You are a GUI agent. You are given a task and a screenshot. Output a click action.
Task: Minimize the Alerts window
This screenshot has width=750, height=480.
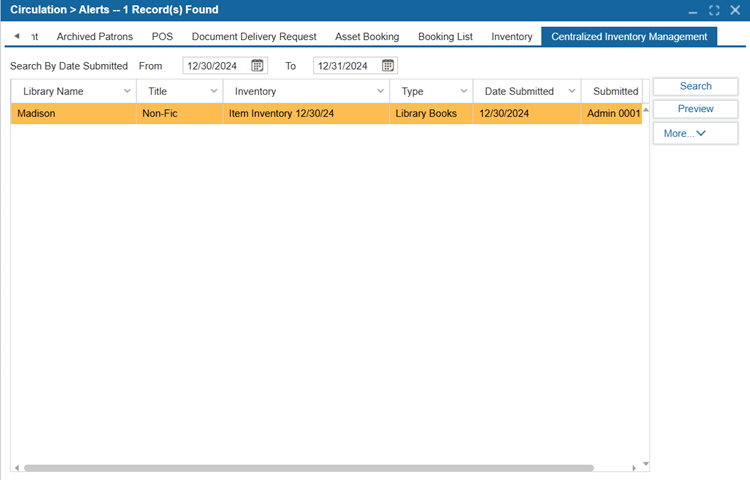point(693,10)
